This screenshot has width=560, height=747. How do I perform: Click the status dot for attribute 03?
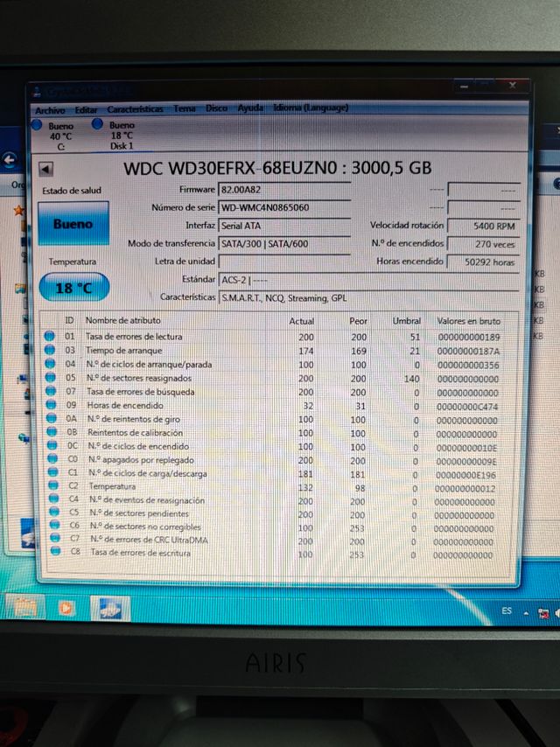50,350
